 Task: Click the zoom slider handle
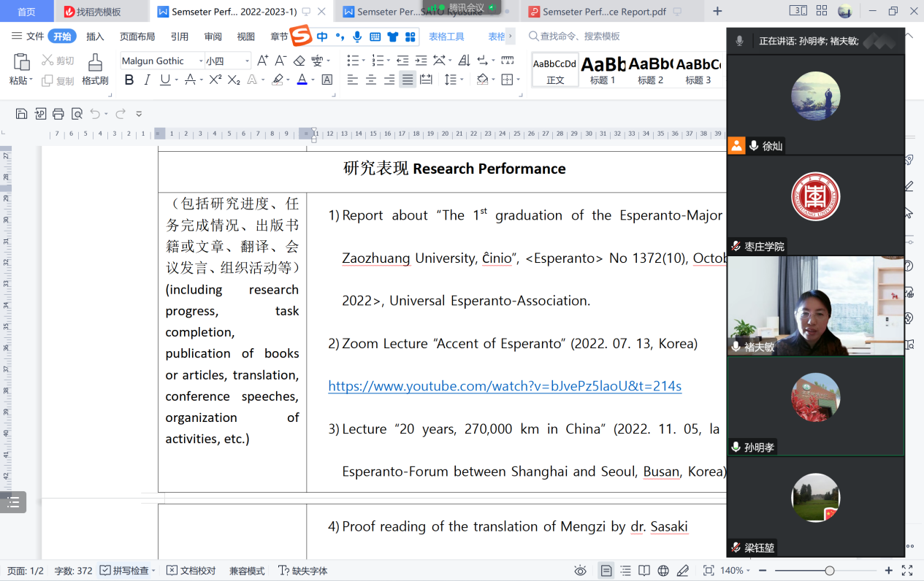[830, 571]
